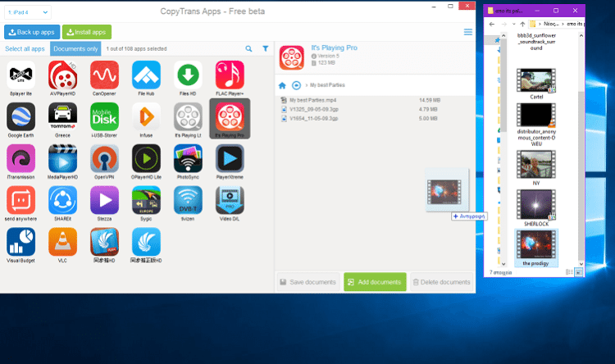Open the iPad 4 device dropdown

click(x=28, y=12)
